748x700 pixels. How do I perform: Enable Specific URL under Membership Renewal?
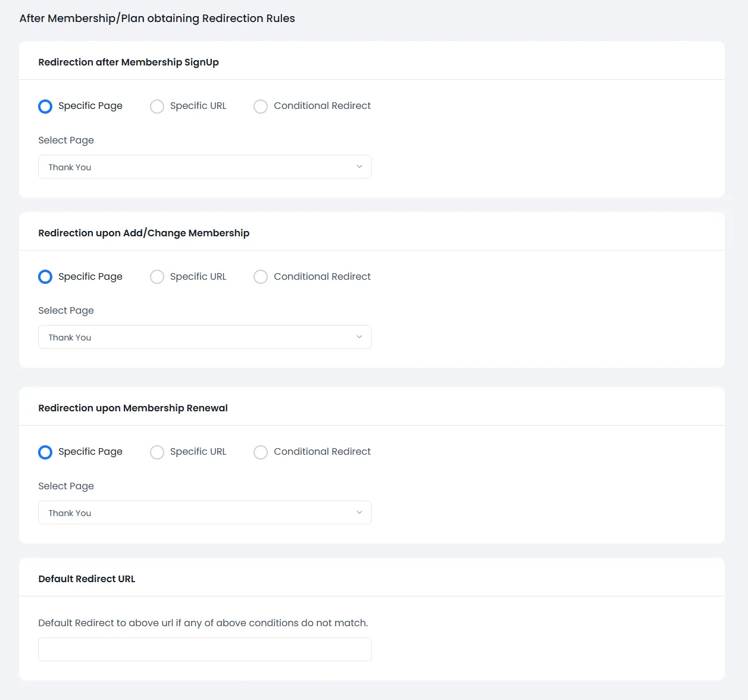[157, 452]
